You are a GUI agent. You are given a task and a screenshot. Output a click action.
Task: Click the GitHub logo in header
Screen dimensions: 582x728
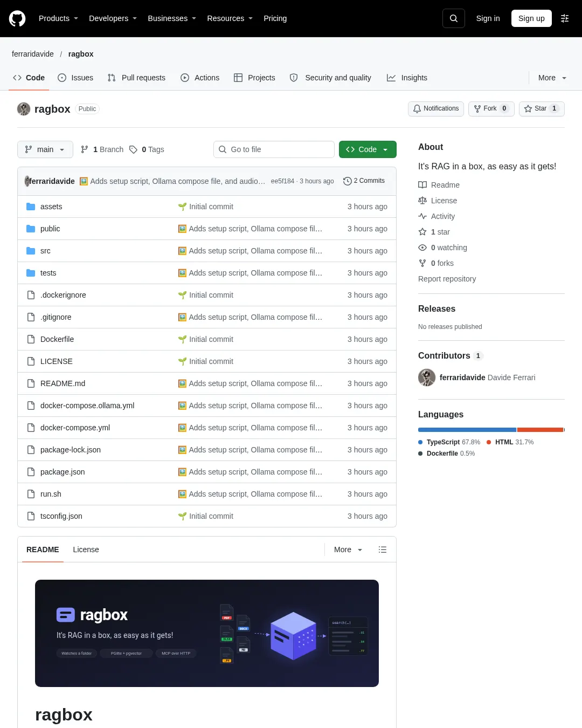click(17, 18)
